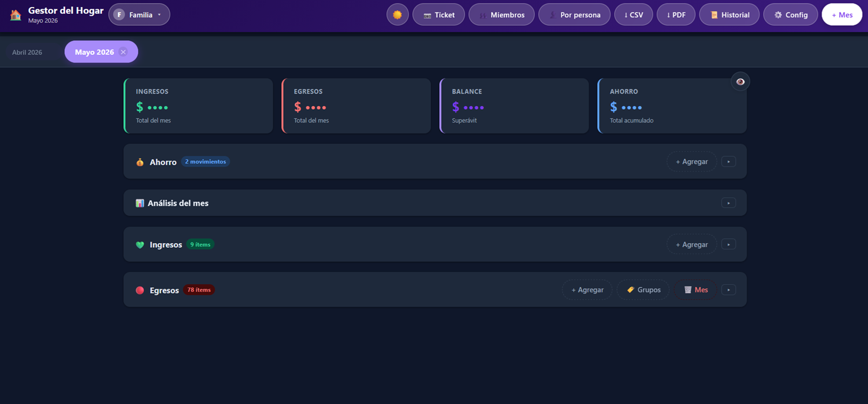Switch to the Abril 2026 tab

click(x=27, y=52)
